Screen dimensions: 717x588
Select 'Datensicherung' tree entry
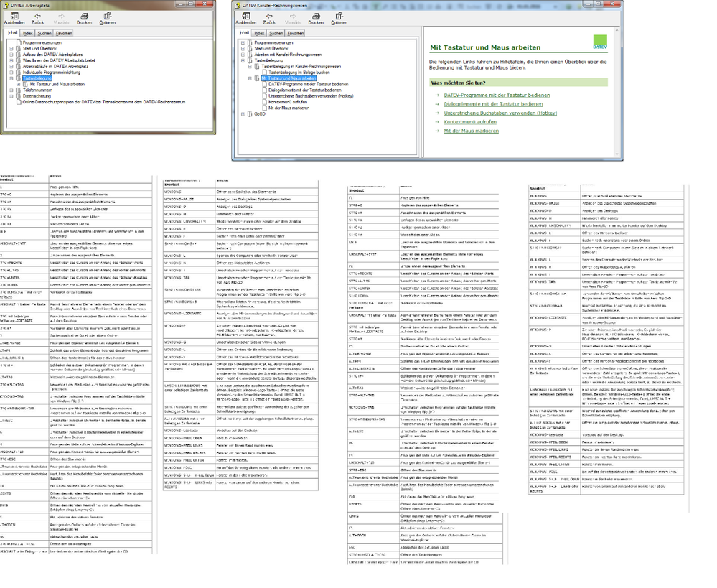point(37,96)
